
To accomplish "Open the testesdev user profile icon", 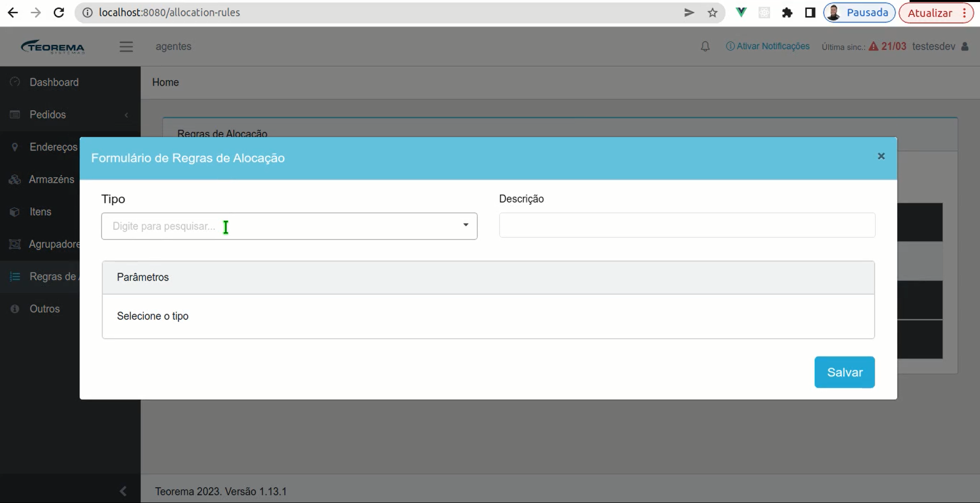I will tap(965, 46).
